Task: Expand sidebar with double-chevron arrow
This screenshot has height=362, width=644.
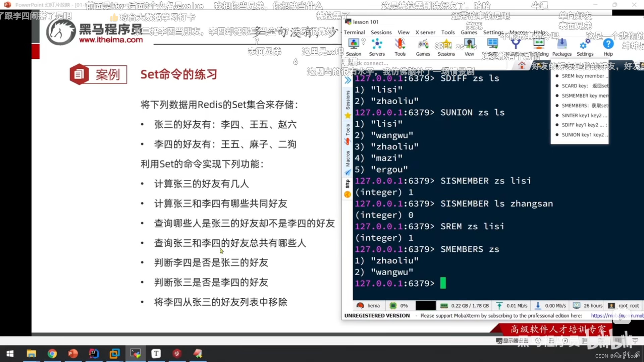Action: tap(348, 80)
